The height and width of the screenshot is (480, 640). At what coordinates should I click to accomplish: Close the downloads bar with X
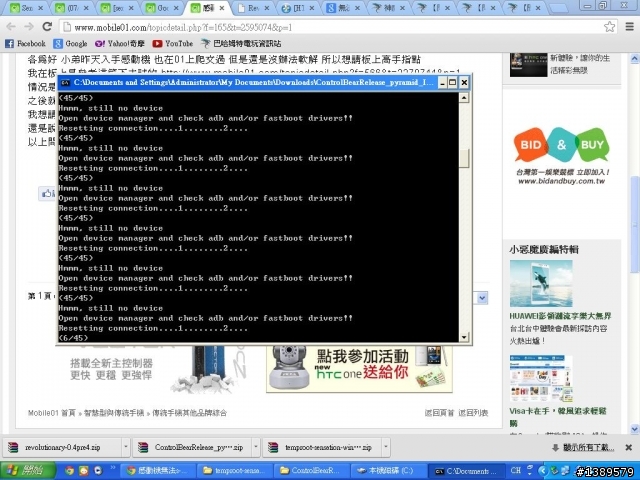(629, 448)
